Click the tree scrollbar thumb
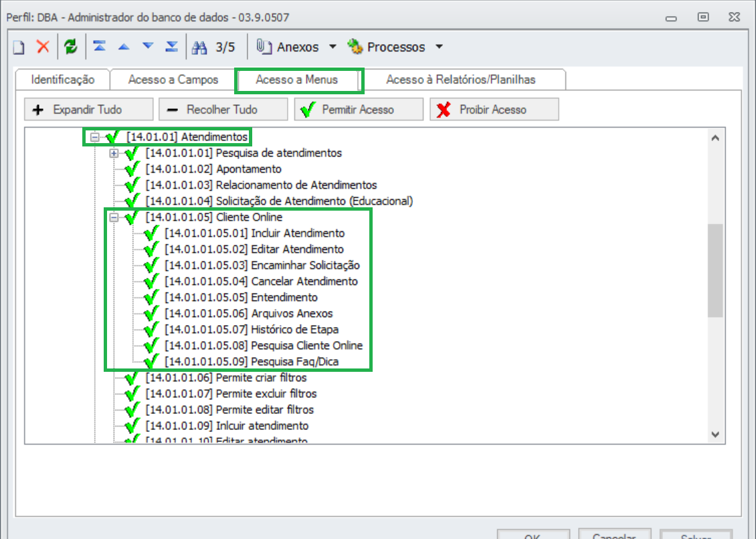This screenshot has width=756, height=539. [715, 270]
